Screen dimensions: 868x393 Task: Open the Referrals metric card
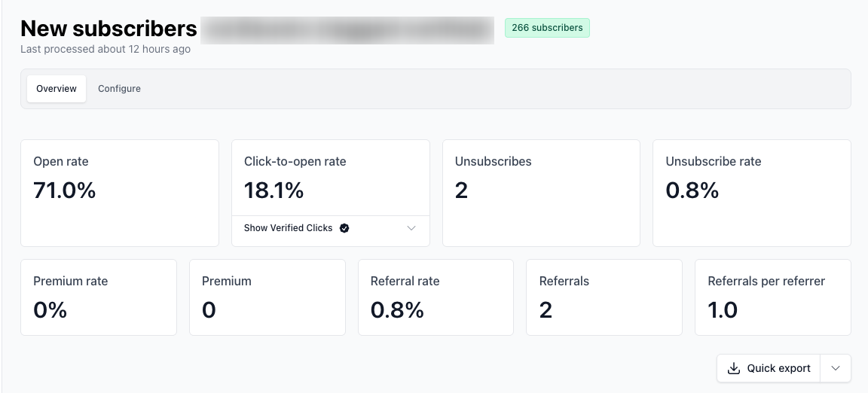coord(604,297)
